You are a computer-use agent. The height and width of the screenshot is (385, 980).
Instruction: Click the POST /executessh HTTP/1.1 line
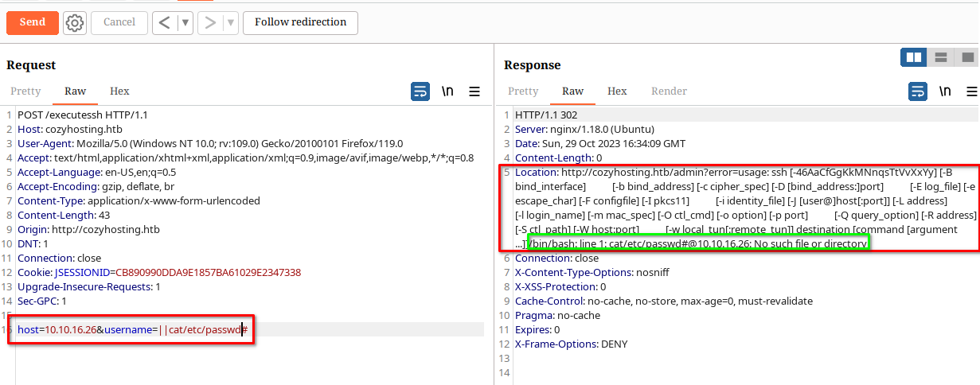click(x=83, y=115)
